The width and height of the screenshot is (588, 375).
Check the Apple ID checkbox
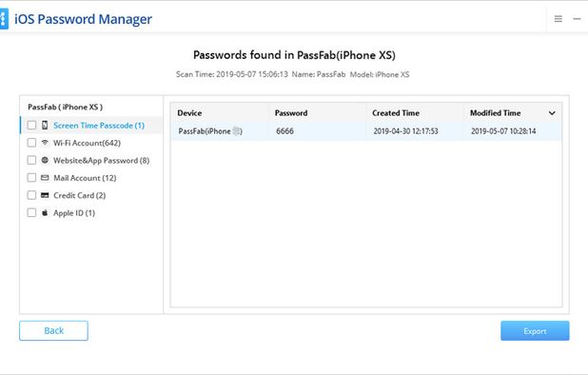pyautogui.click(x=32, y=212)
